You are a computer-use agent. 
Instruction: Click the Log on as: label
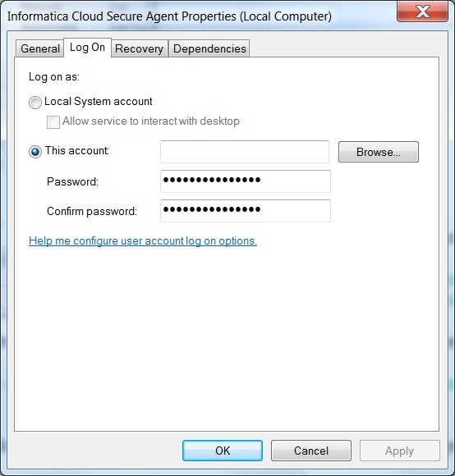[54, 77]
